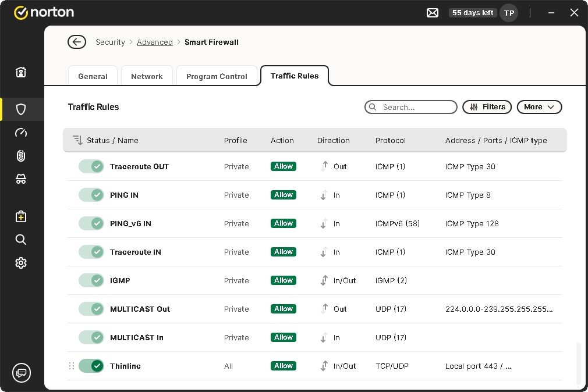Select the Security shield sidebar icon
Image resolution: width=588 pixels, height=392 pixels.
[21, 109]
